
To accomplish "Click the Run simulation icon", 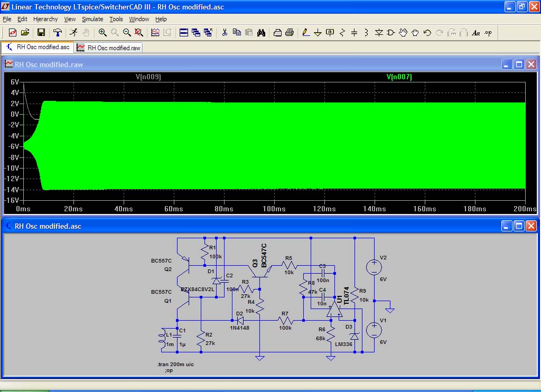I will [73, 32].
